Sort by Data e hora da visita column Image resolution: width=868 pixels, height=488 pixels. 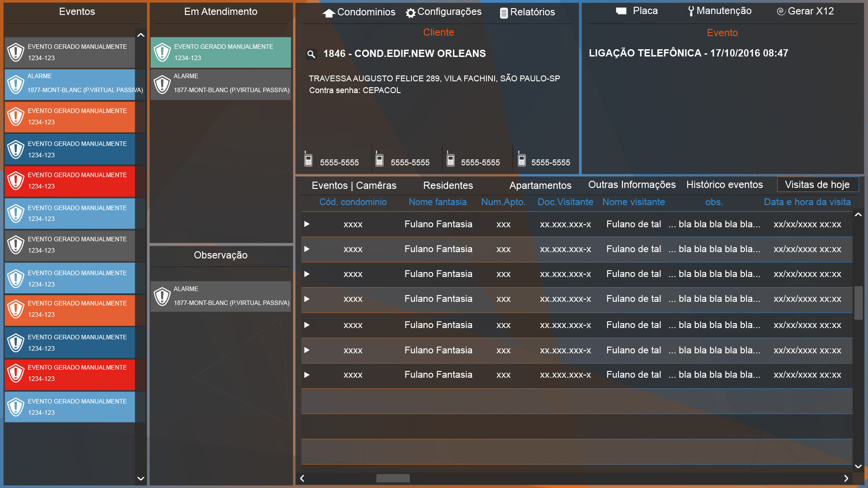tap(807, 202)
